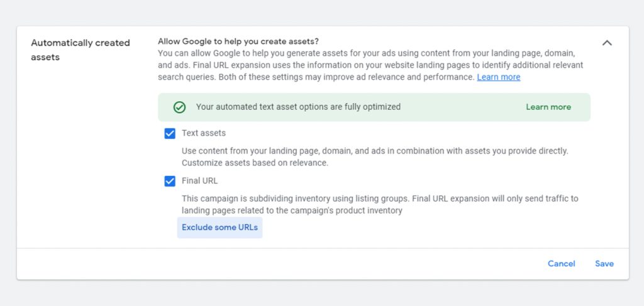
Task: Save the automatically created assets settings
Action: pos(604,264)
